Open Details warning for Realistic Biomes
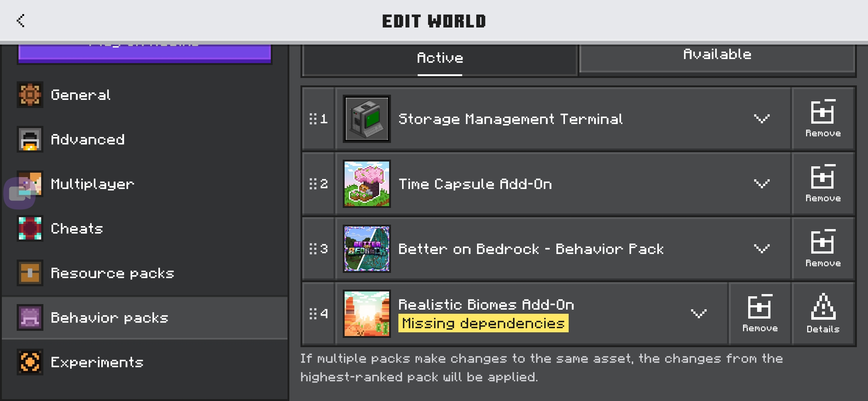Image resolution: width=868 pixels, height=401 pixels. coord(823,314)
